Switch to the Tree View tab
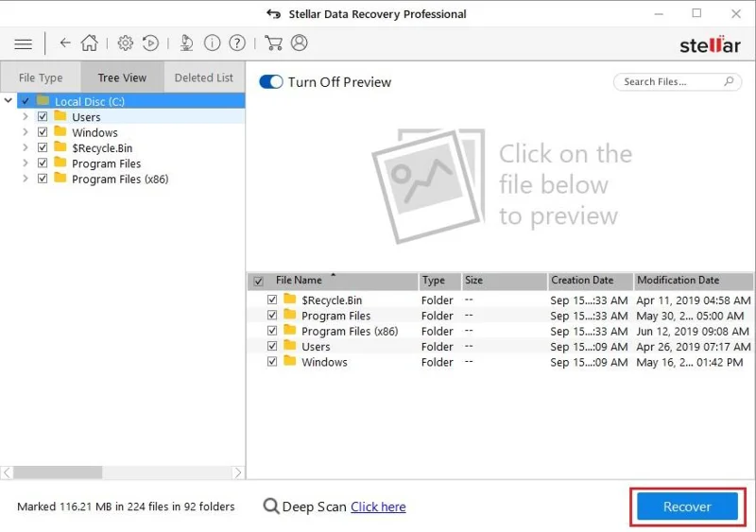 click(122, 77)
